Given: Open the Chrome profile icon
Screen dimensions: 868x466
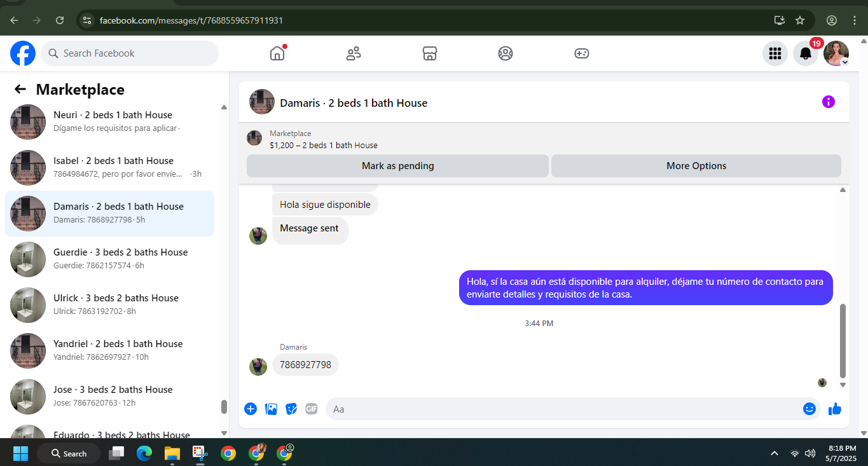Looking at the screenshot, I should pos(832,20).
